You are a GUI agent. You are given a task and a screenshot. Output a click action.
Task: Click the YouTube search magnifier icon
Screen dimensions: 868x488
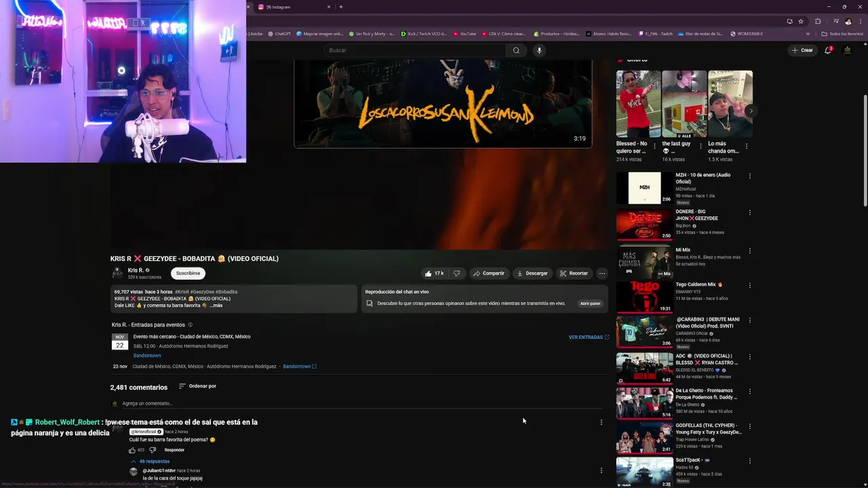(x=516, y=50)
